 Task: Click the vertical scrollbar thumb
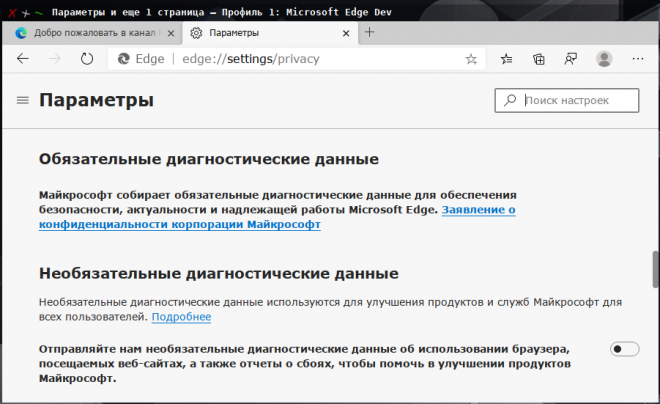coord(653,273)
